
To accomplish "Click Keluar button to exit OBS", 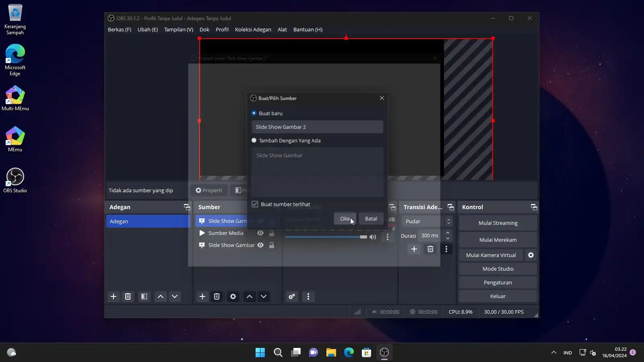I will [x=498, y=296].
